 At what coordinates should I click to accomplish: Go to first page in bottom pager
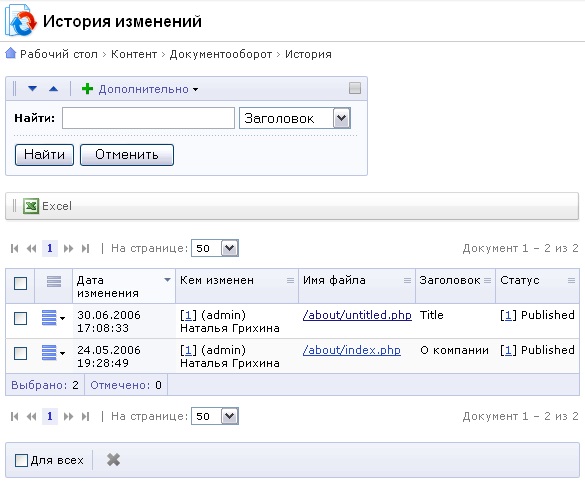tap(15, 416)
